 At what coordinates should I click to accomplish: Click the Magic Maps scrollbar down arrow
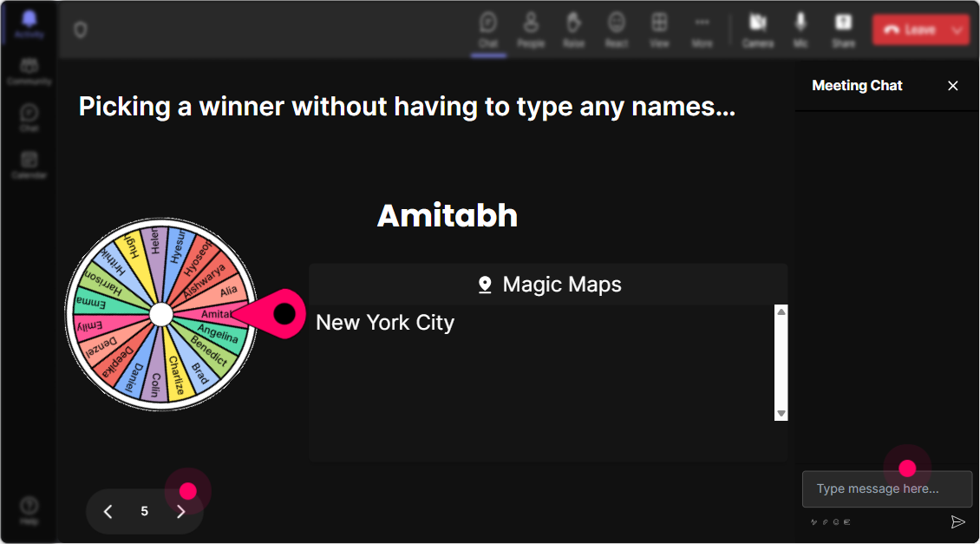[781, 413]
